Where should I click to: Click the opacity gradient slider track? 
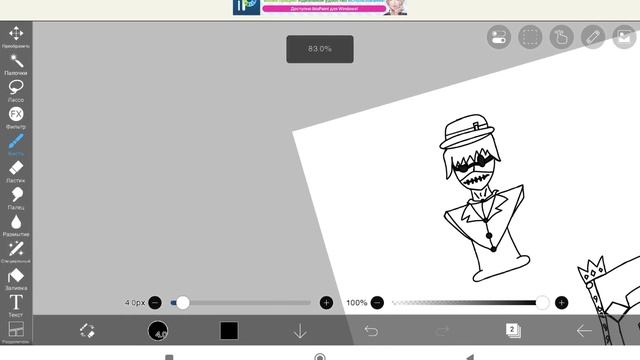pyautogui.click(x=469, y=303)
